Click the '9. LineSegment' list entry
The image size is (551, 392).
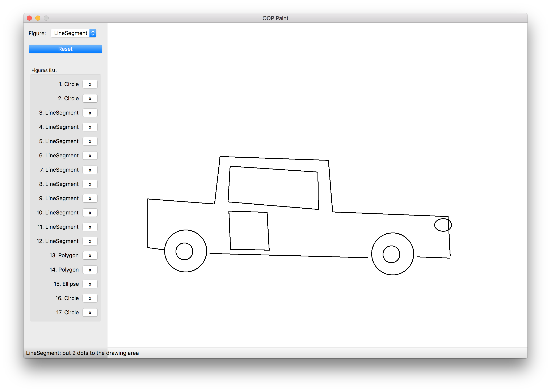[x=59, y=198]
